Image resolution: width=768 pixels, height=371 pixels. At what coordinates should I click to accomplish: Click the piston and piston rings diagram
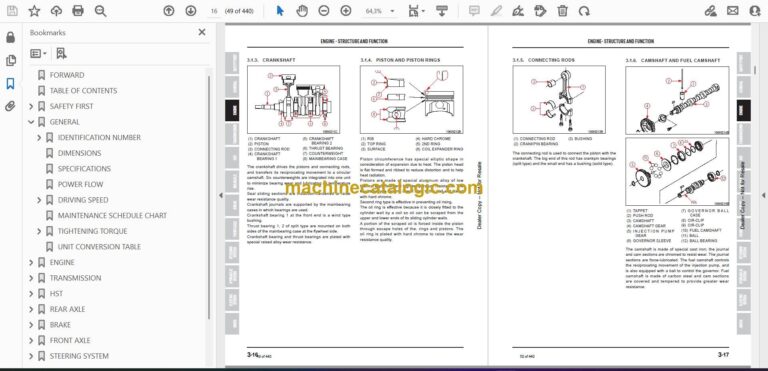coord(411,99)
